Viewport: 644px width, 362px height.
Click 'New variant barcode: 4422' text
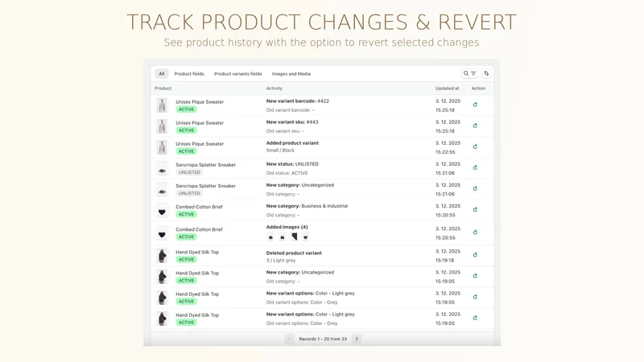click(297, 101)
